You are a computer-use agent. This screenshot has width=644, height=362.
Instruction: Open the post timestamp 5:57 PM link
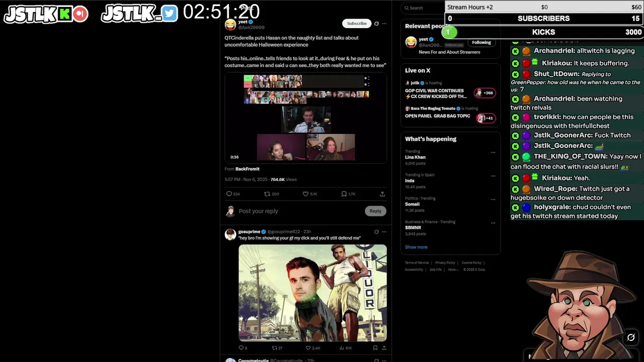coord(246,179)
